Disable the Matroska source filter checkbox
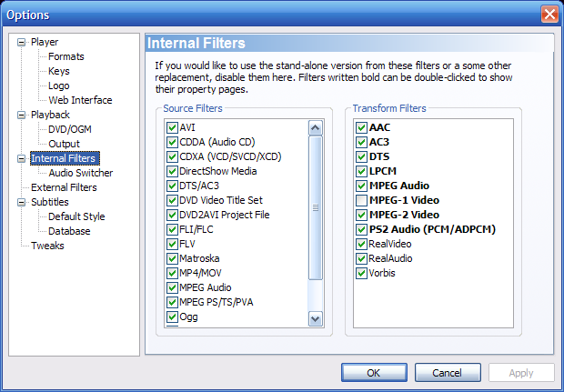 click(172, 258)
